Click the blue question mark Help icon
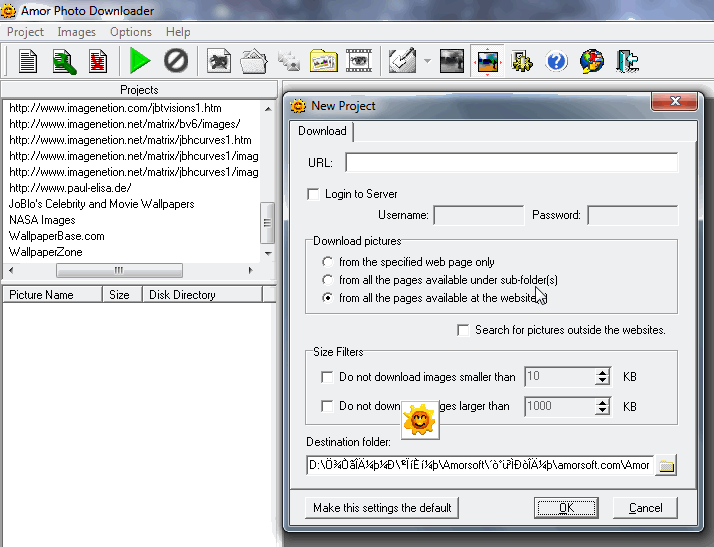Image resolution: width=714 pixels, height=547 pixels. pyautogui.click(x=556, y=61)
